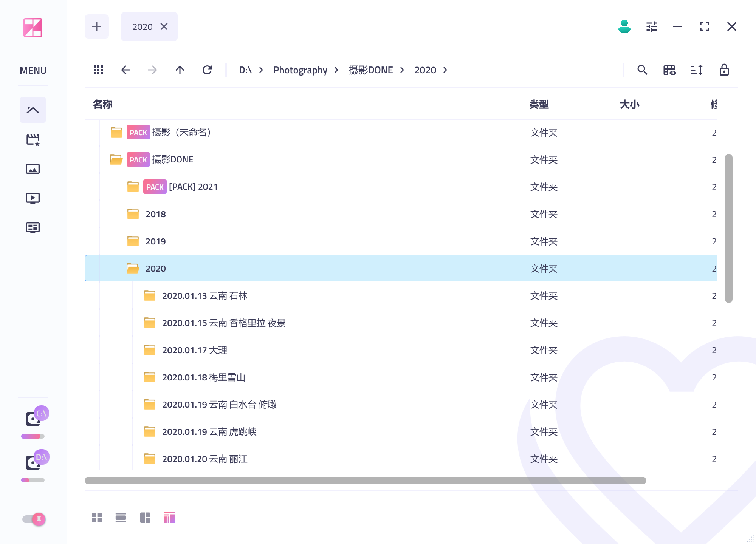
Task: Click the apps grid icon
Action: 98,70
